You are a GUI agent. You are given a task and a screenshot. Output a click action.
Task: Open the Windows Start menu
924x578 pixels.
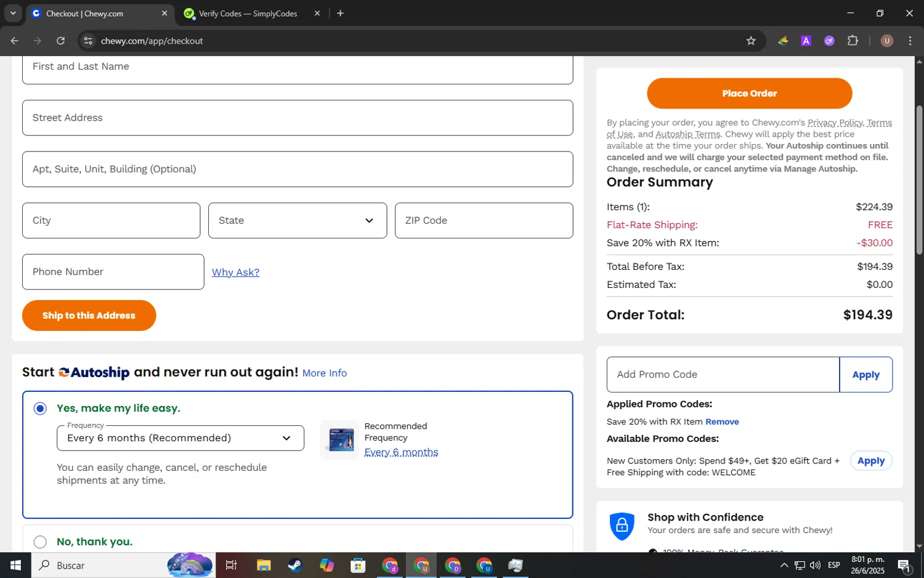[x=15, y=565]
